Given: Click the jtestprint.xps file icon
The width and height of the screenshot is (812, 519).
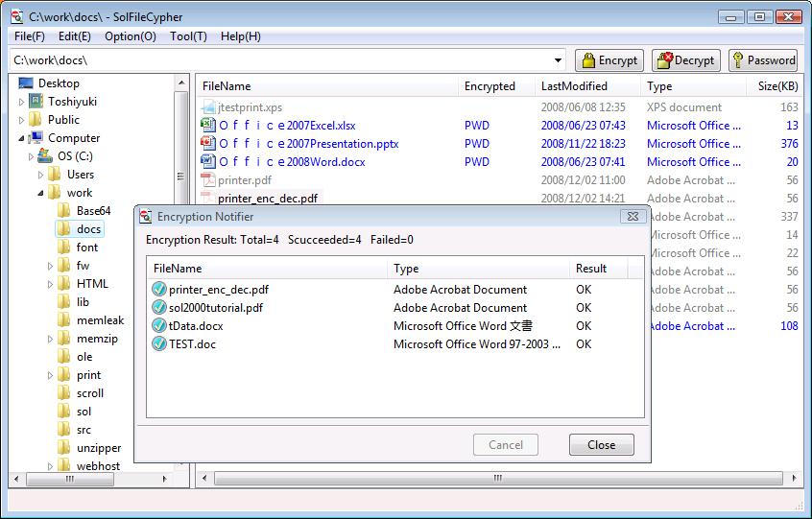Looking at the screenshot, I should [208, 107].
